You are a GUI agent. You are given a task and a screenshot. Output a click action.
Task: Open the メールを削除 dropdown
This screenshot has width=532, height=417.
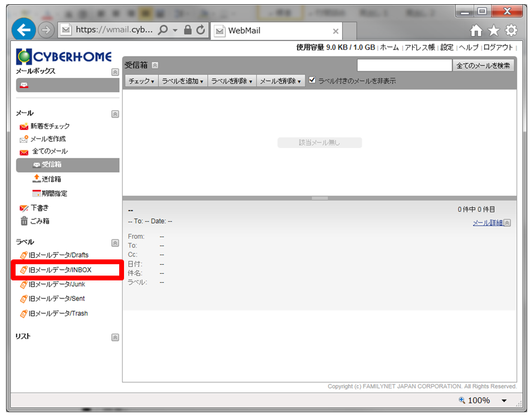pos(280,81)
